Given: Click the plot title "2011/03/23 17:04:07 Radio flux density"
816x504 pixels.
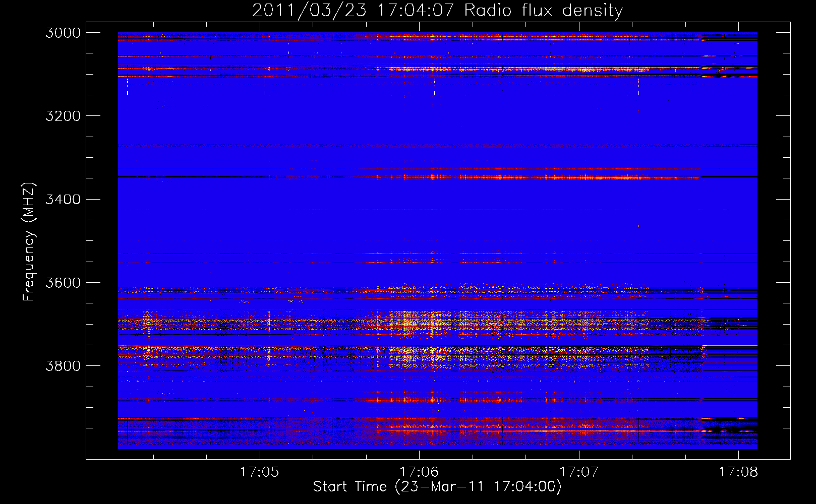Looking at the screenshot, I should pyautogui.click(x=437, y=10).
